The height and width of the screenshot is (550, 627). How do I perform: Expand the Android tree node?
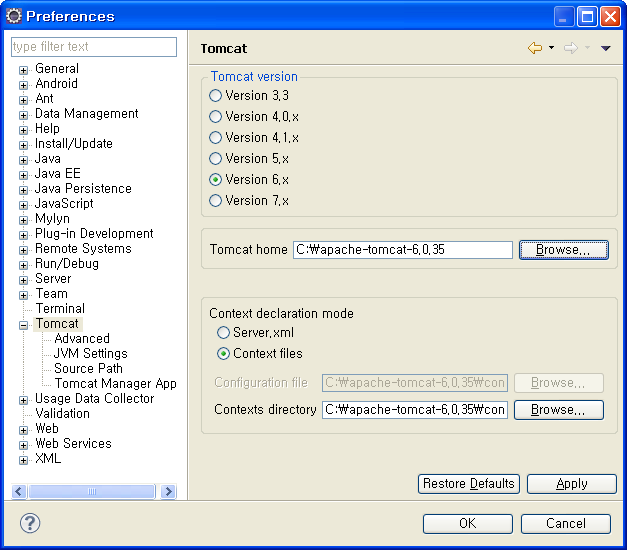(x=24, y=85)
